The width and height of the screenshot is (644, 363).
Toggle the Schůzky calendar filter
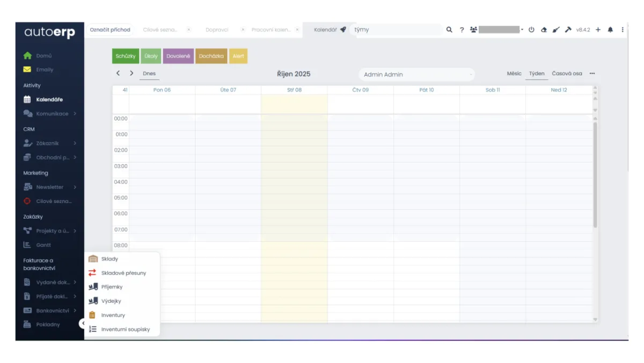coord(126,56)
